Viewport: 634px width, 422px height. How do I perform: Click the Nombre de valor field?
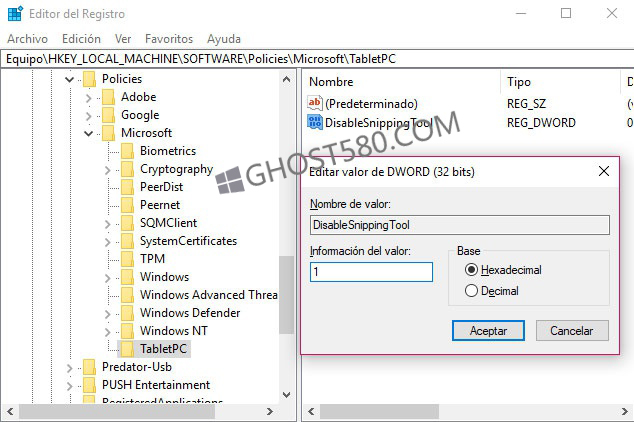pyautogui.click(x=460, y=225)
